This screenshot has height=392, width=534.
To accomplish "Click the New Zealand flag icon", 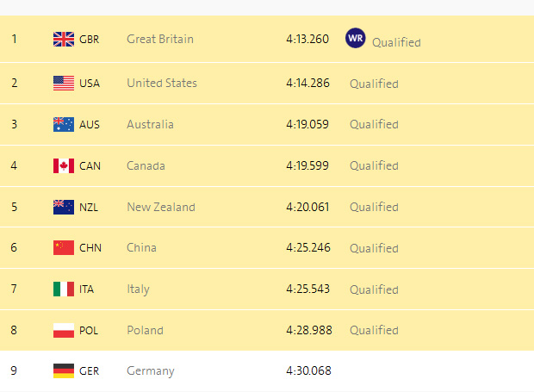I will tap(64, 207).
